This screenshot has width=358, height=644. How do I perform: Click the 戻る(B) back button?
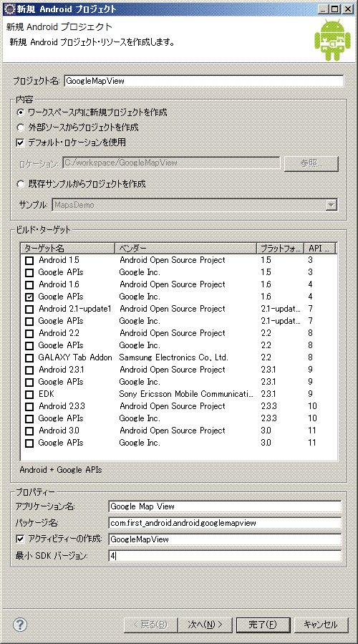(150, 624)
